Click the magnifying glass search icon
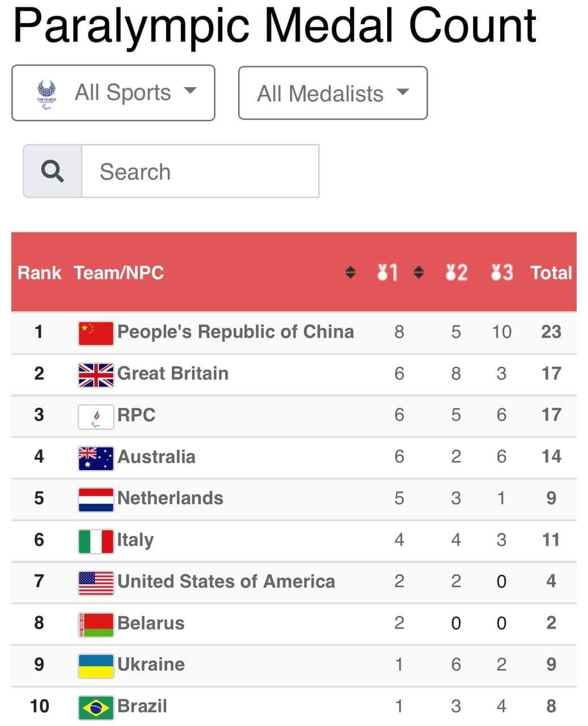588x726 pixels. (53, 171)
